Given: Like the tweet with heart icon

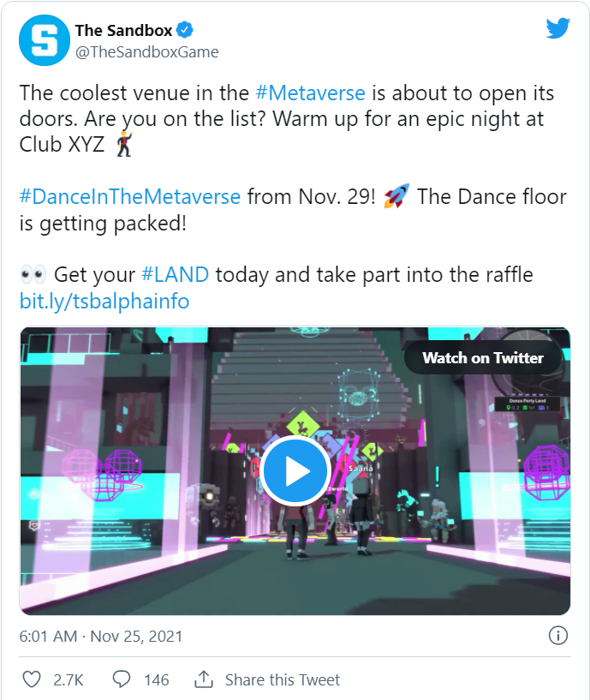Looking at the screenshot, I should (32, 679).
